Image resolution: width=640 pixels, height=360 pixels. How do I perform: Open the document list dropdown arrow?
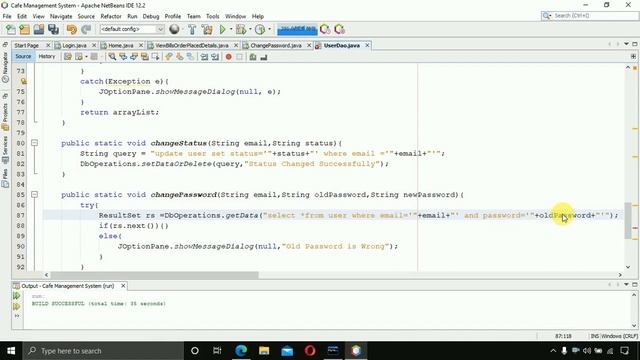point(627,44)
